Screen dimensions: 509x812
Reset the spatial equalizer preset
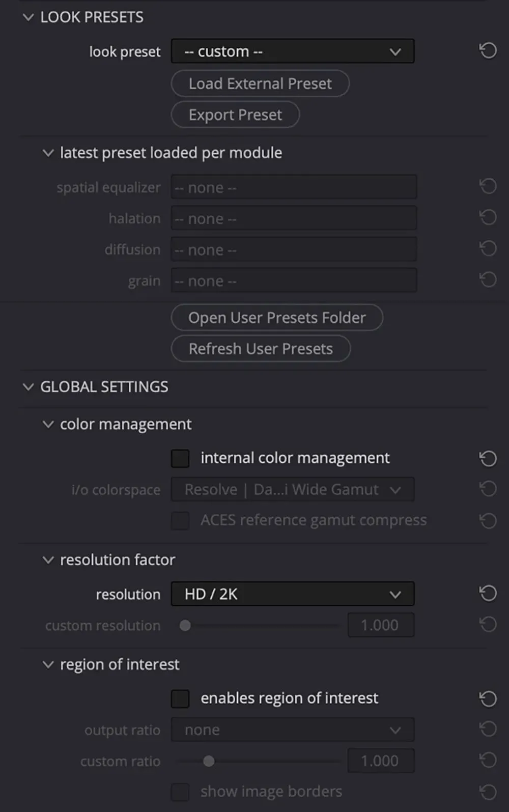(x=488, y=186)
